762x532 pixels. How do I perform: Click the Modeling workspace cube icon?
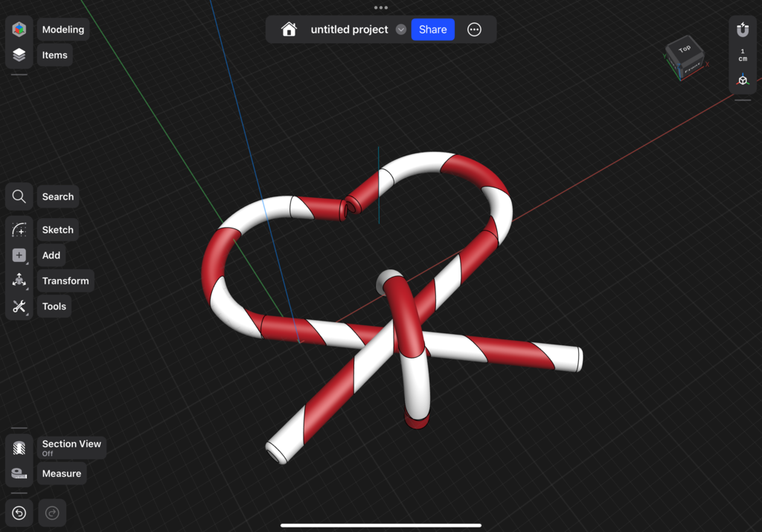tap(19, 29)
